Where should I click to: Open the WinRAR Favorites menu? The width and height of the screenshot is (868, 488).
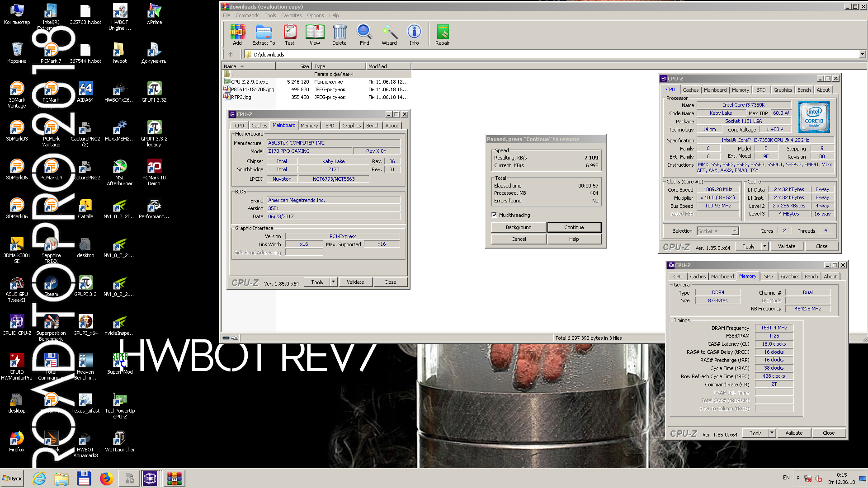pos(291,15)
